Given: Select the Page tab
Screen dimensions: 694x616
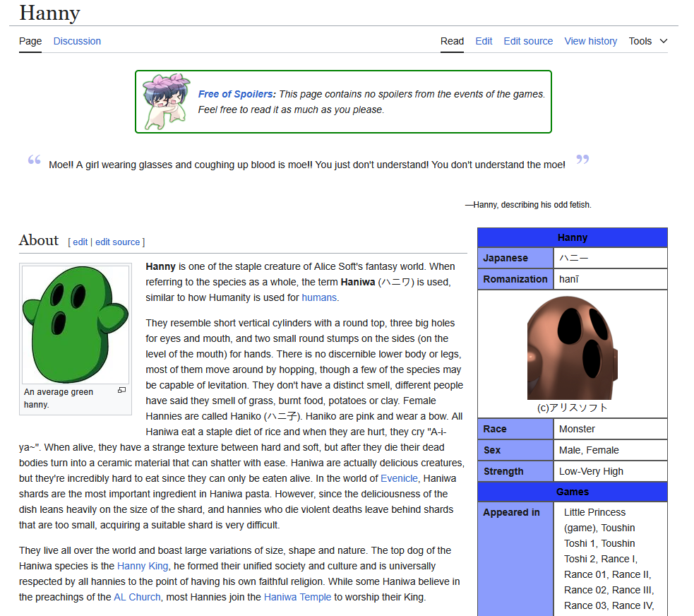Looking at the screenshot, I should click(x=30, y=41).
